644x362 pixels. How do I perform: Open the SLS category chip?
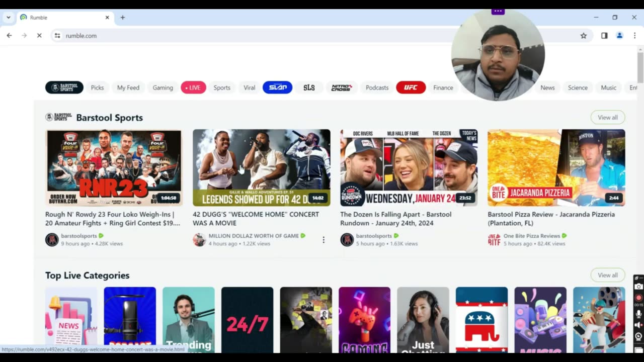[x=309, y=87]
